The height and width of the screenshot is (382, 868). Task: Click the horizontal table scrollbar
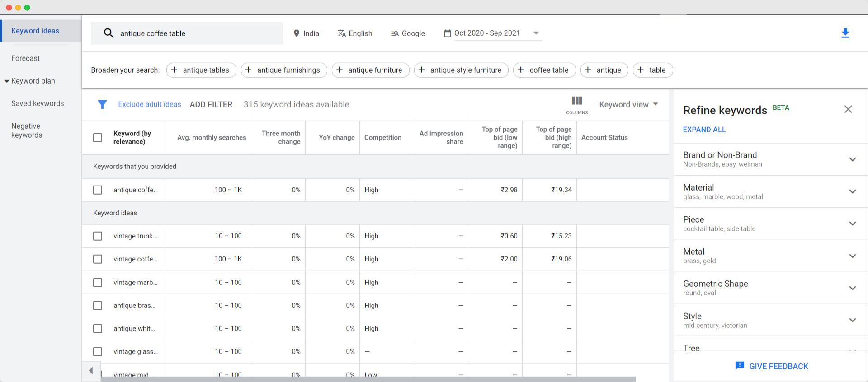coord(368,379)
